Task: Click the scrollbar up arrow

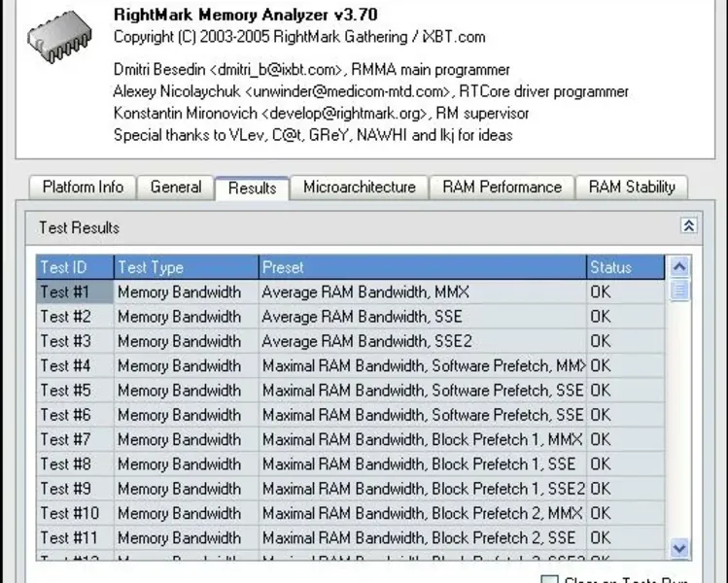Action: (x=679, y=266)
